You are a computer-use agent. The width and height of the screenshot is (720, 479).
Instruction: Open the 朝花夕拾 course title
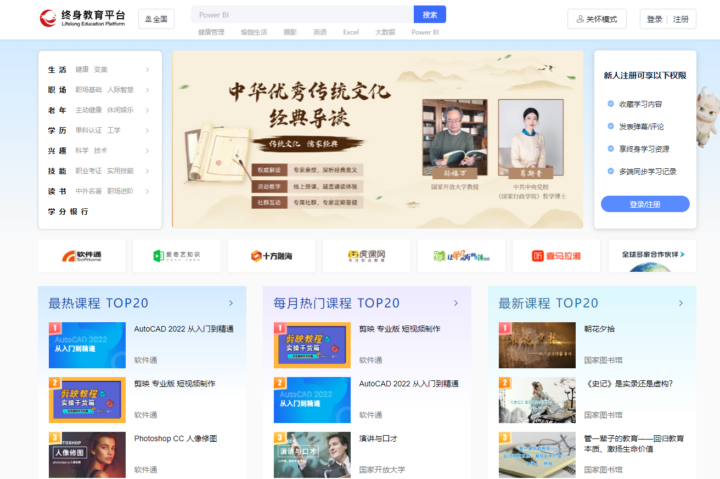tap(599, 329)
